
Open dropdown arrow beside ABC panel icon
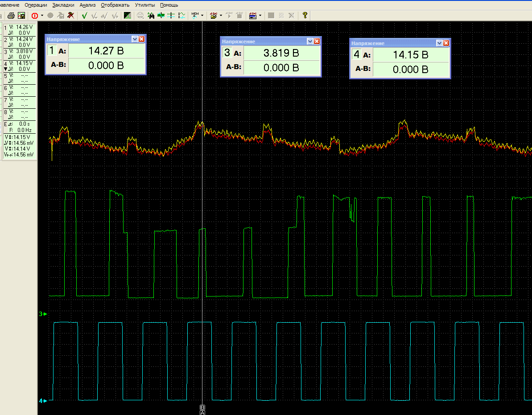tap(260, 16)
